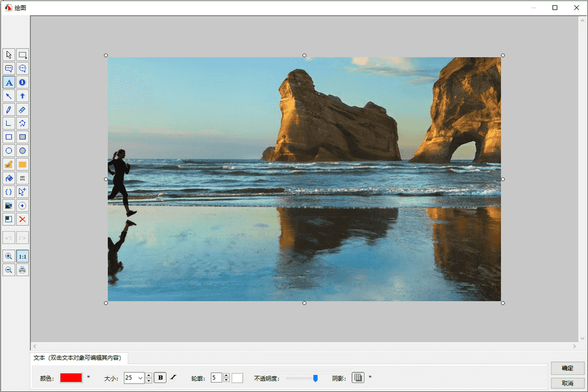Select the crop/canvas edge tool
The image size is (588, 392).
[x=9, y=220]
